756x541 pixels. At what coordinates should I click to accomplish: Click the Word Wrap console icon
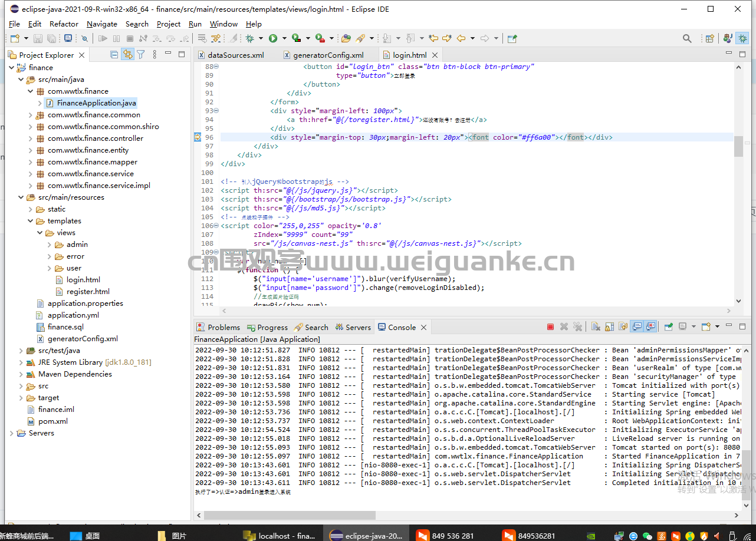coord(623,326)
